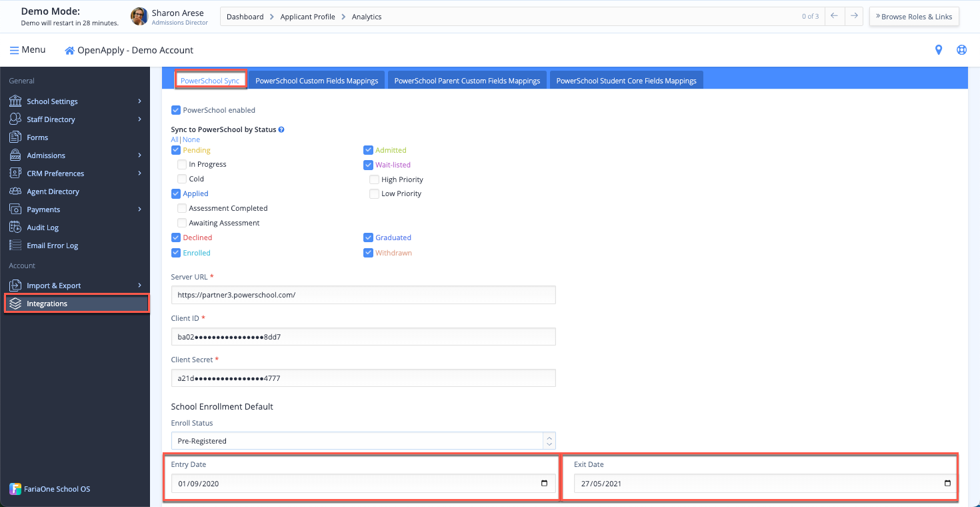Uncheck the Admitted status checkbox
Screen dimensions: 980x507
368,150
